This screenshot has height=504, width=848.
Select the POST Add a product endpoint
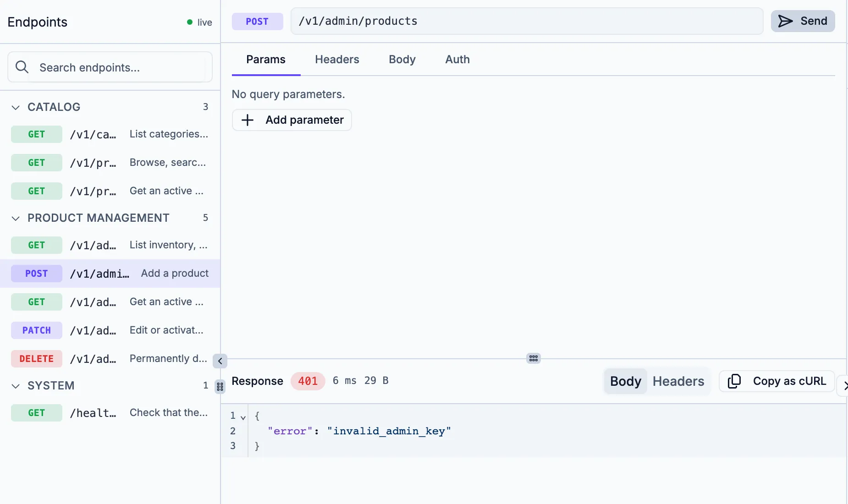110,274
